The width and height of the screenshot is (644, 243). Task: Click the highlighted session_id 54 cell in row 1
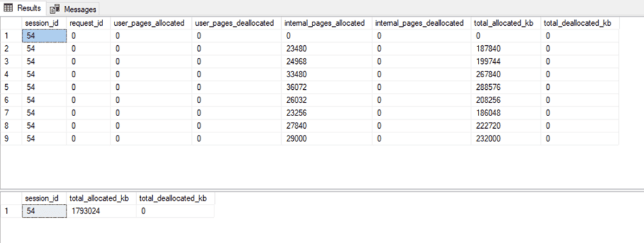tap(45, 36)
